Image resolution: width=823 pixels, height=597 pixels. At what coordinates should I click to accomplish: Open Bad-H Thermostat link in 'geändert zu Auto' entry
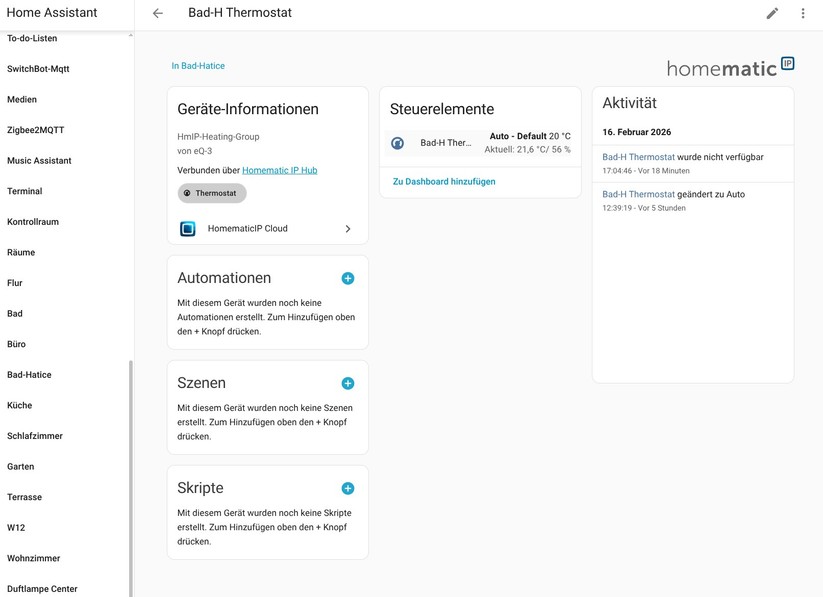638,194
